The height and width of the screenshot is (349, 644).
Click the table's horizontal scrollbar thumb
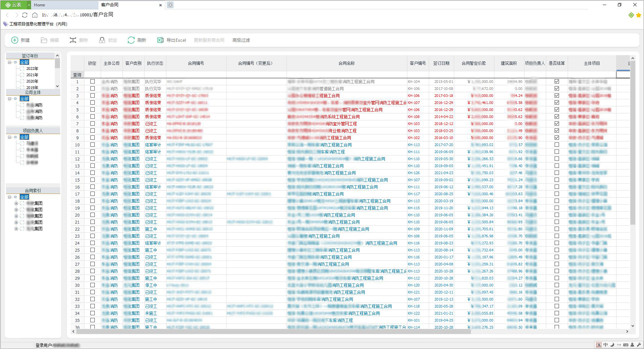pos(273,331)
